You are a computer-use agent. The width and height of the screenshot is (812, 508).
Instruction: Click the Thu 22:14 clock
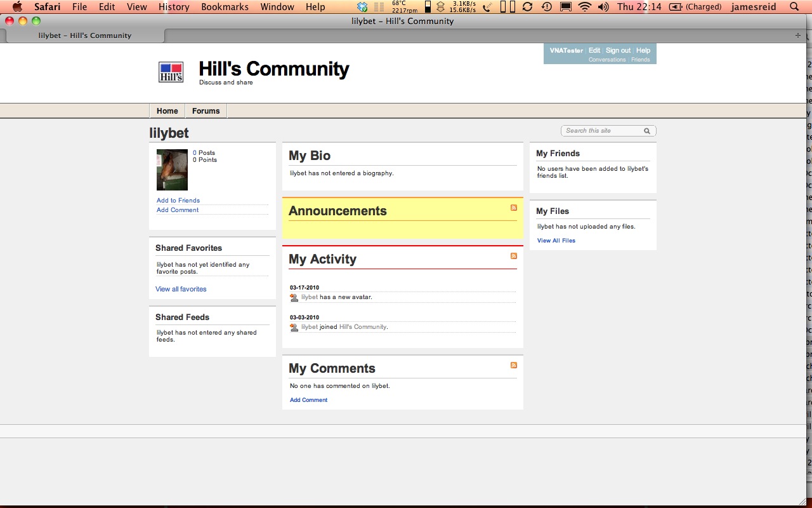639,7
